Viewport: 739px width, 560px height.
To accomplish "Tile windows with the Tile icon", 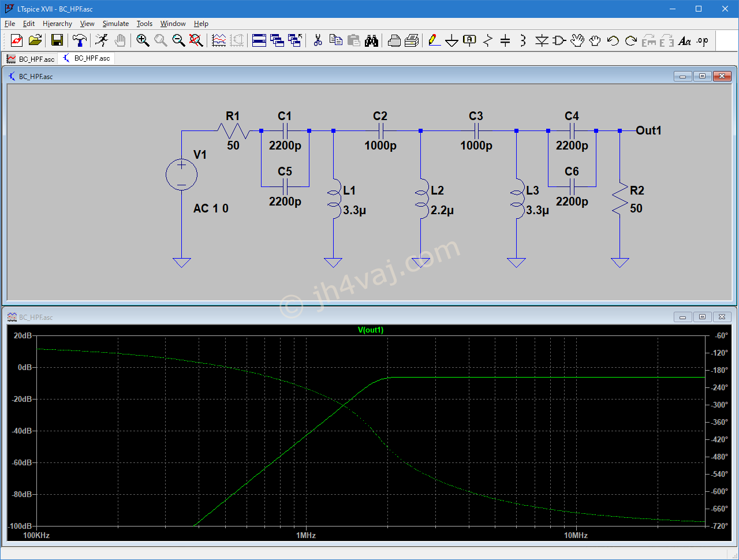I will [259, 40].
